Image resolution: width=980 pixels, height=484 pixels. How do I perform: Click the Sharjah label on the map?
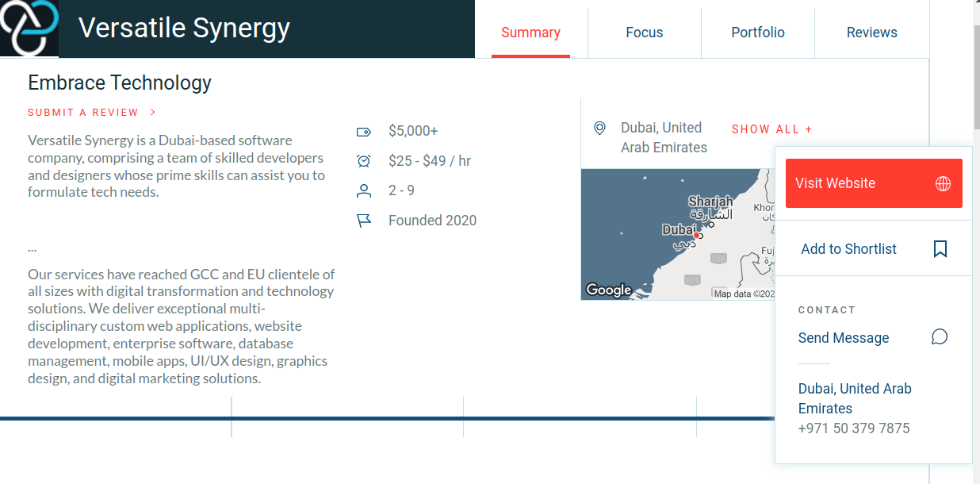710,202
